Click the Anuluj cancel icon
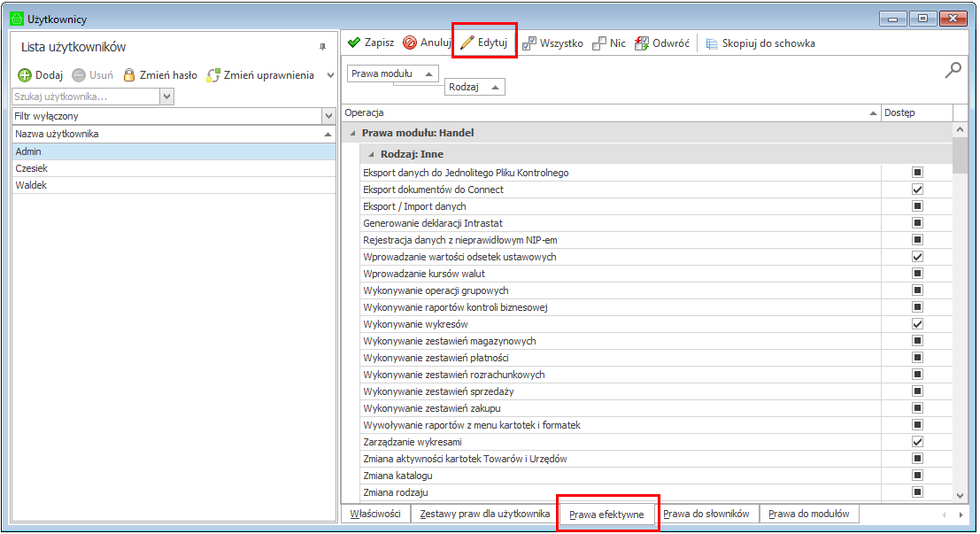 coord(411,43)
